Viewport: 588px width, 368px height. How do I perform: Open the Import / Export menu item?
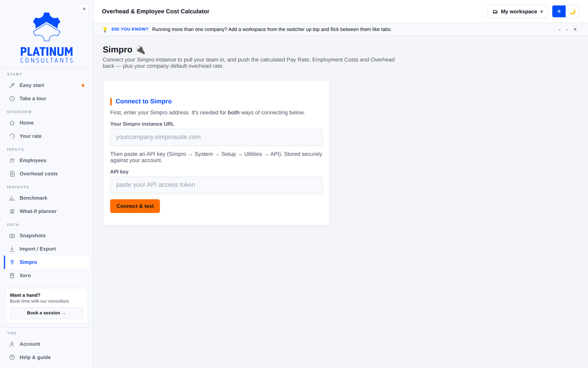46,249
